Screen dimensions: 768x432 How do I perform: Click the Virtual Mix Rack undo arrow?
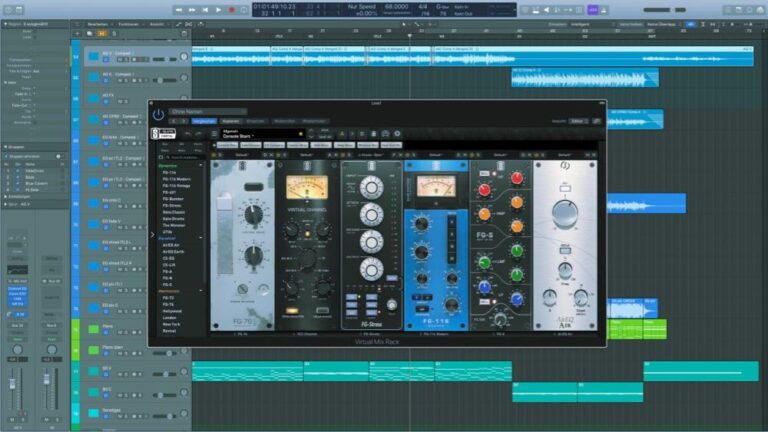click(188, 134)
